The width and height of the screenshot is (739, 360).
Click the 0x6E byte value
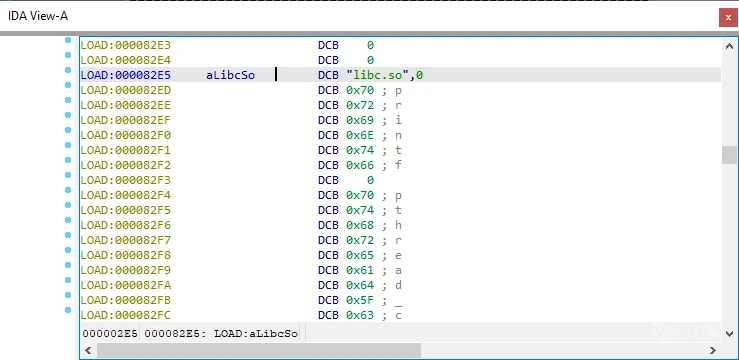pos(360,135)
